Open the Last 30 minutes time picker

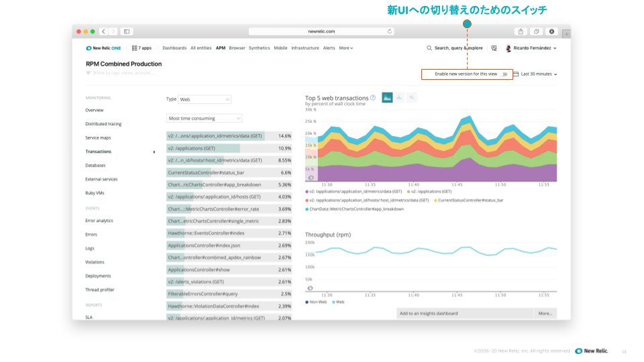(x=539, y=74)
